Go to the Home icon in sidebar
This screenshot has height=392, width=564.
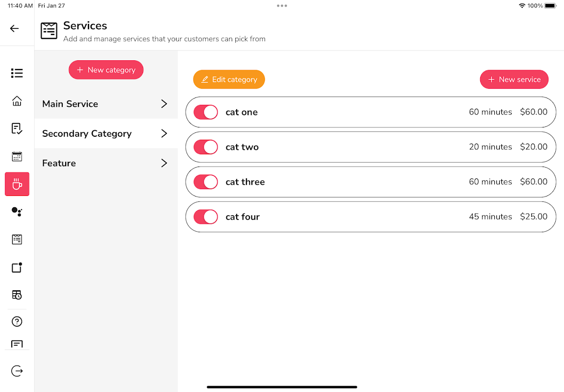pos(17,101)
